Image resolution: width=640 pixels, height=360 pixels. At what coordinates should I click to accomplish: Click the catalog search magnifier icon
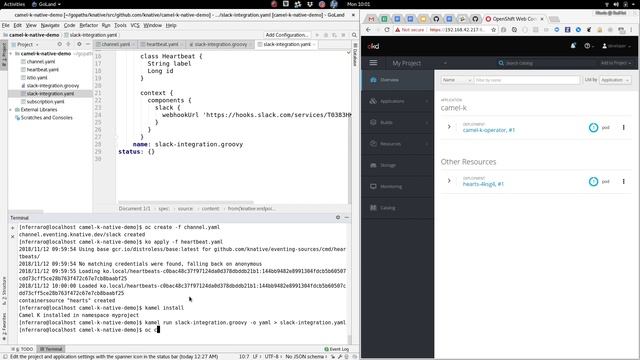(501, 63)
